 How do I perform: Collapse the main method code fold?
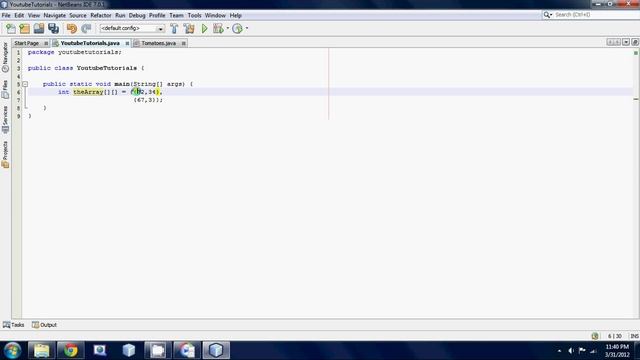[x=25, y=84]
